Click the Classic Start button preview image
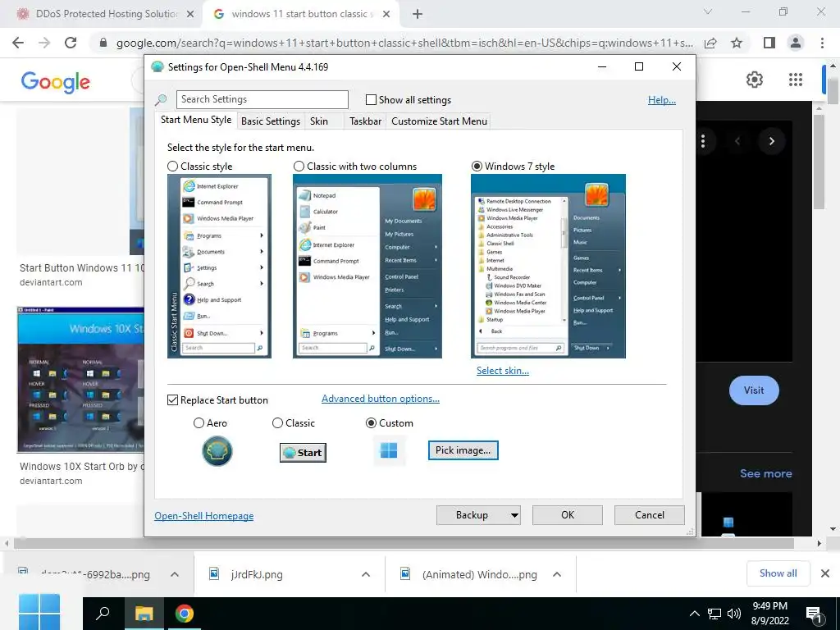This screenshot has height=630, width=840. coord(303,453)
